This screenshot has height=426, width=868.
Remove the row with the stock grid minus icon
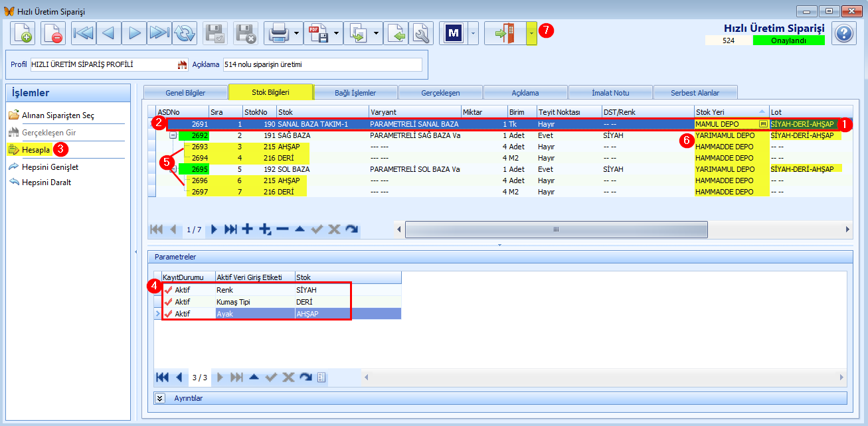(282, 229)
